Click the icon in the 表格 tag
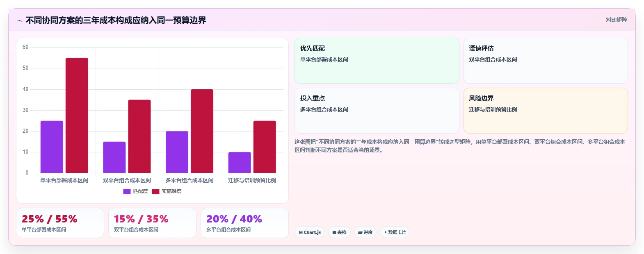644x254 pixels. [334, 232]
